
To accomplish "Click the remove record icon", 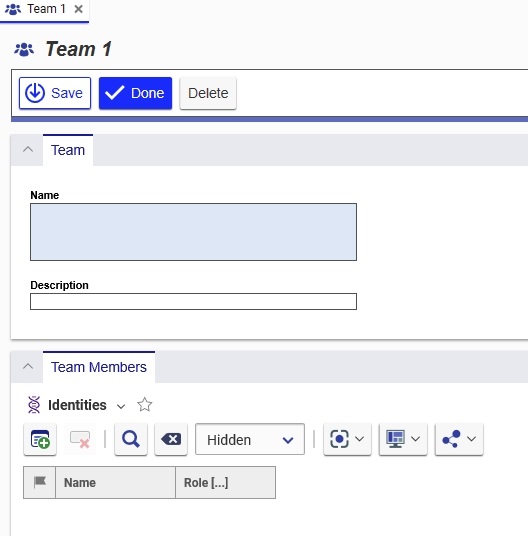I will tap(80, 439).
